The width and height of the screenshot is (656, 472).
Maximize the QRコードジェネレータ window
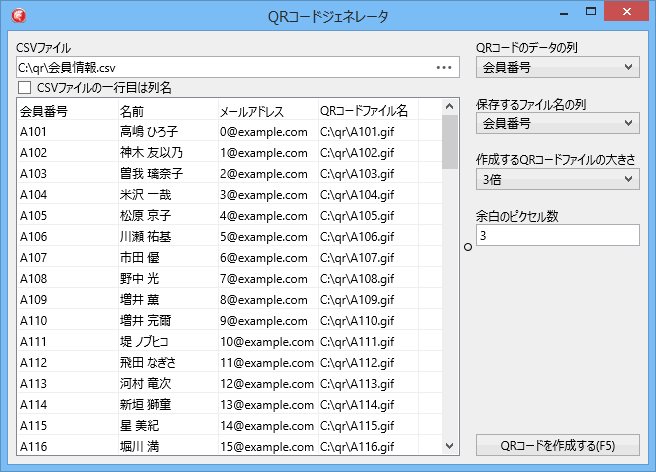click(592, 14)
